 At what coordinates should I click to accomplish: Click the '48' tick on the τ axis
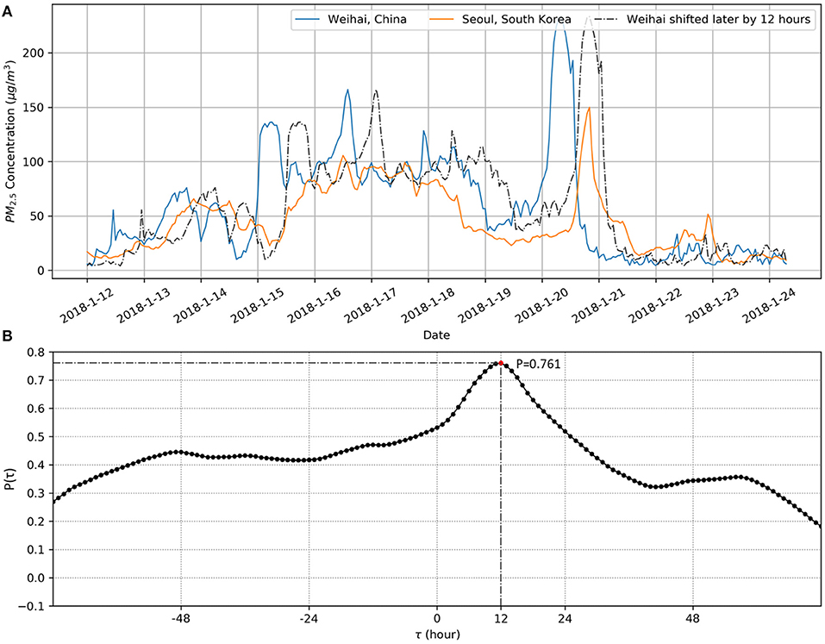pos(693,618)
